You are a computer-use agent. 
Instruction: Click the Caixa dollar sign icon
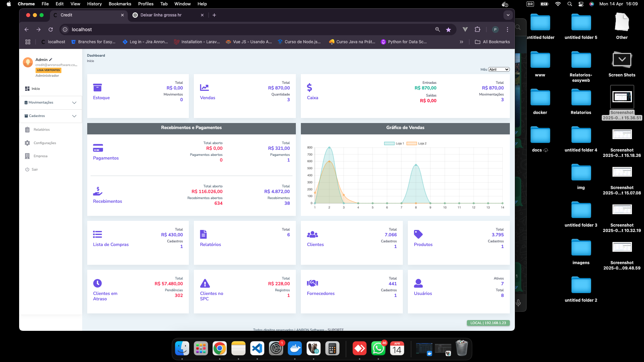(309, 87)
